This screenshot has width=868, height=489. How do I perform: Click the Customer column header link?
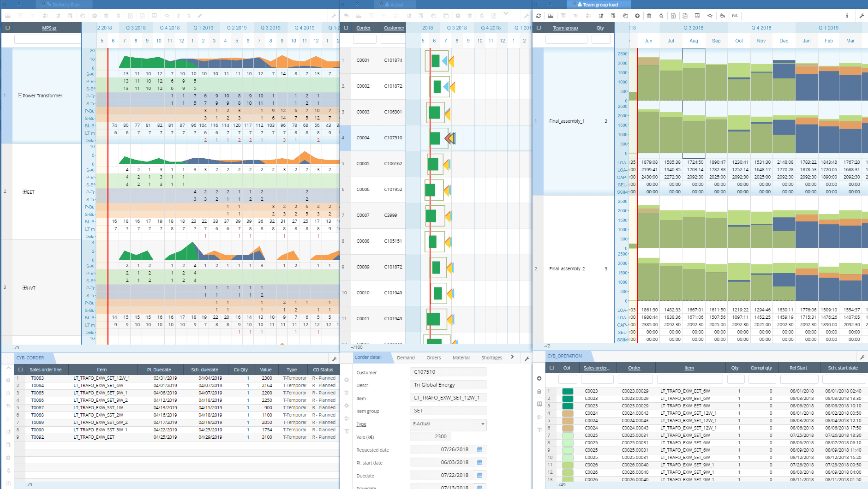394,28
